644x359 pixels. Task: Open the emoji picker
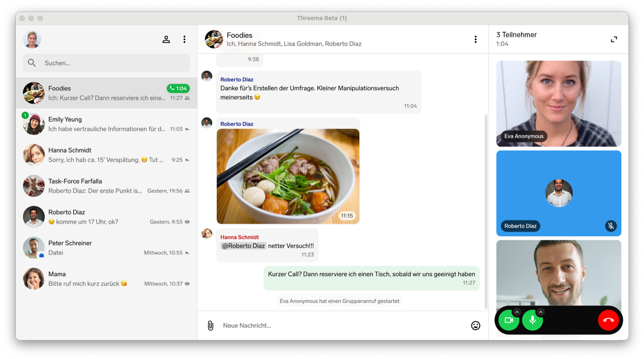tap(475, 326)
